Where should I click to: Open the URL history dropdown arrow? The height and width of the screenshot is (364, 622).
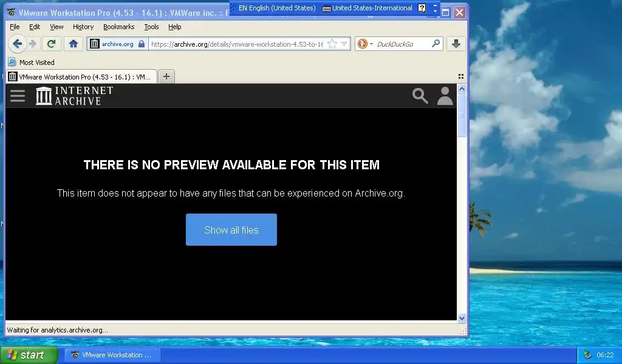coord(344,44)
